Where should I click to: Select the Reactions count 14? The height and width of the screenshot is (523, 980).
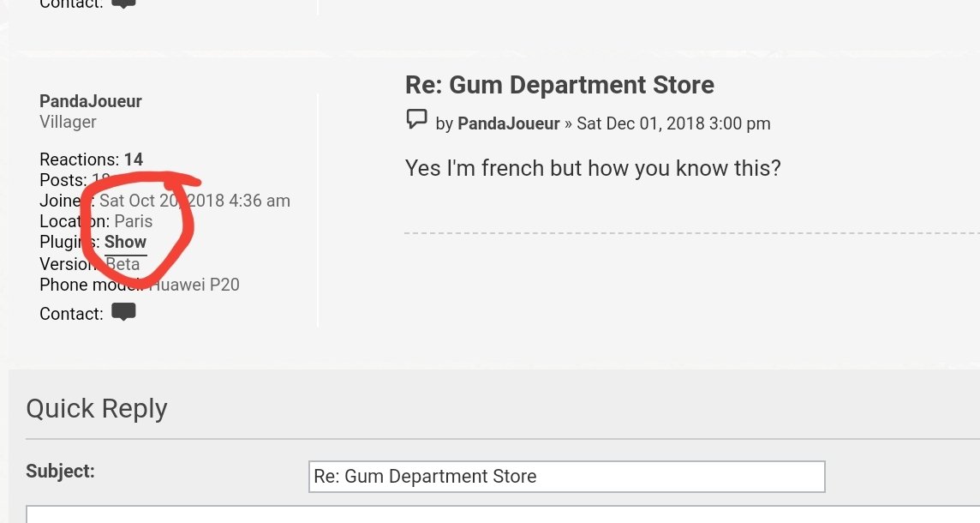coord(133,159)
